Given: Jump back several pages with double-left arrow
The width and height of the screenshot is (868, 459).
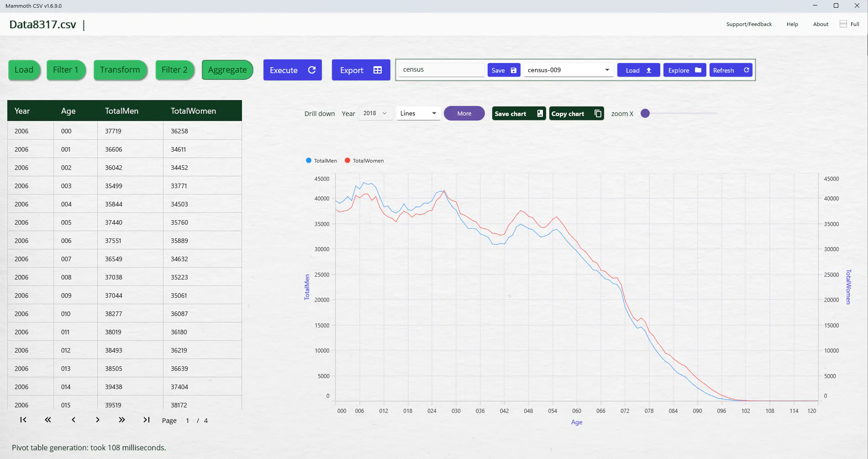Looking at the screenshot, I should pyautogui.click(x=48, y=420).
